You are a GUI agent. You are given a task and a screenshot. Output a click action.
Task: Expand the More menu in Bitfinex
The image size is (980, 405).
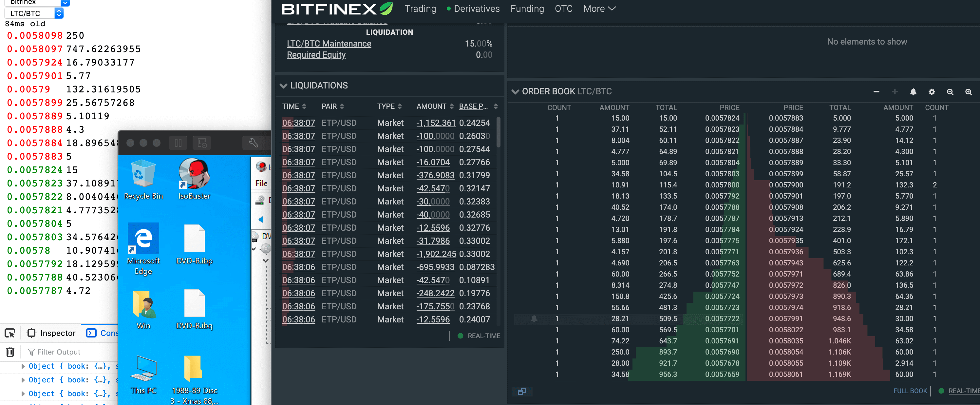click(600, 9)
